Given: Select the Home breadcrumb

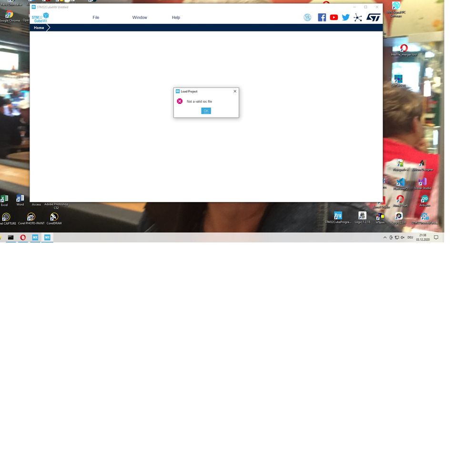Looking at the screenshot, I should coord(39,28).
